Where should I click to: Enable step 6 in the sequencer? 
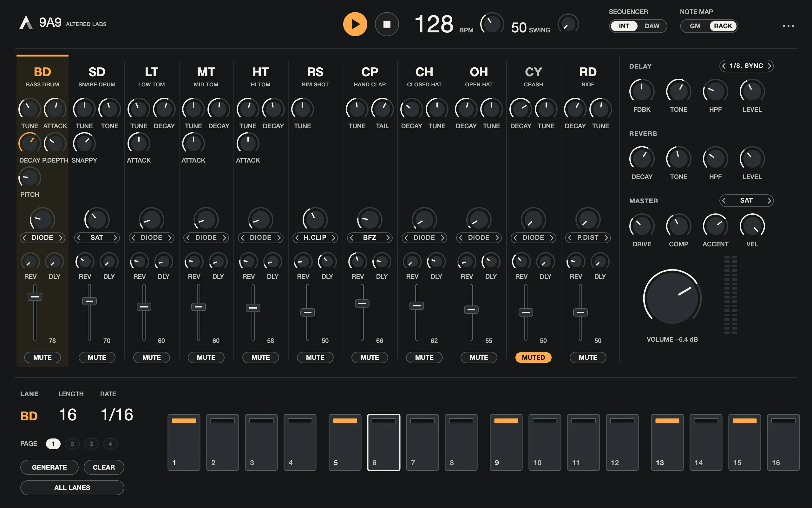tap(383, 442)
